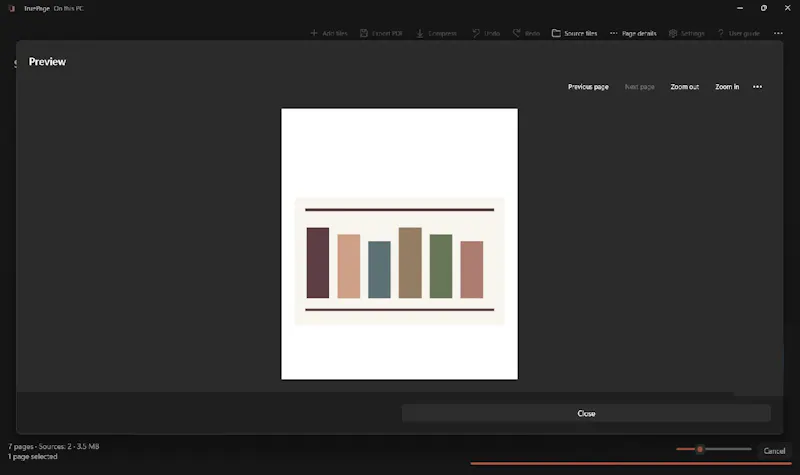800x475 pixels.
Task: Click the previewed page image
Action: pos(399,244)
